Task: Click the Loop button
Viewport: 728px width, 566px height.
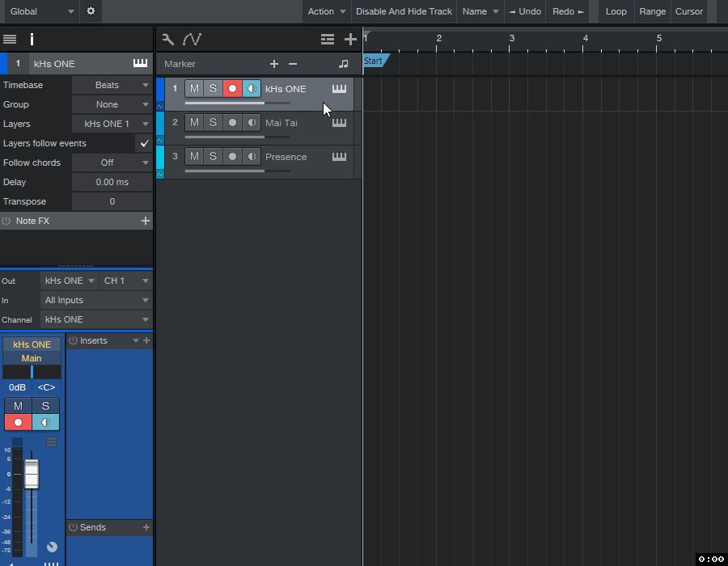Action: 616,11
